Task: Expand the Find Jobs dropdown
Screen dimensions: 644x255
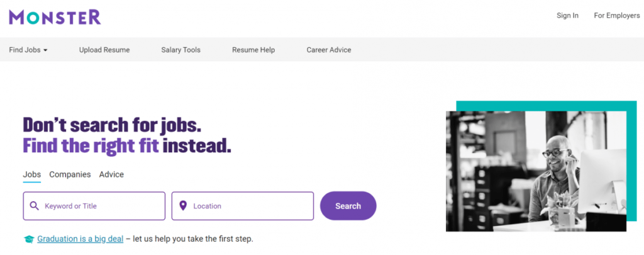Action: 28,50
